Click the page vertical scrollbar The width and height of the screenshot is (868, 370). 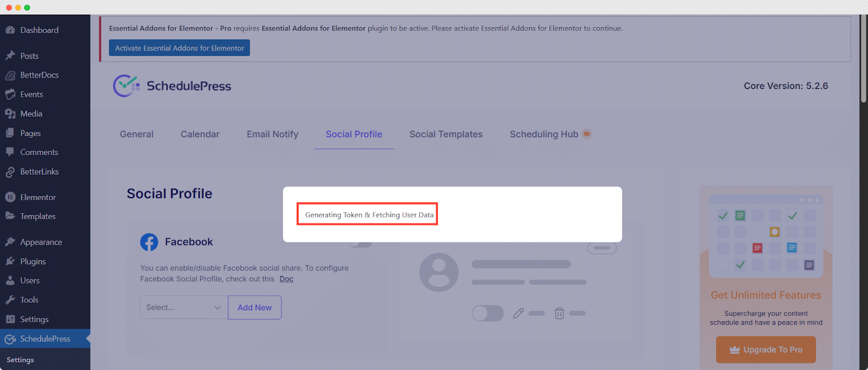pos(864,58)
